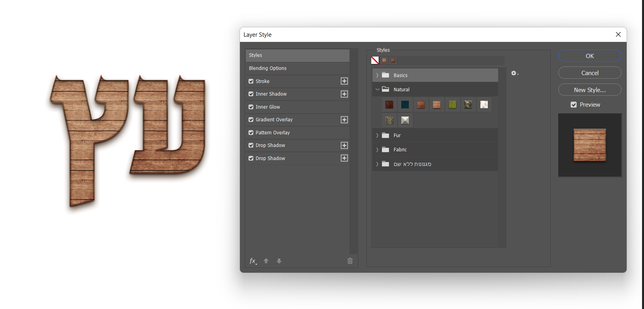Click the move effect down arrow
Screen dimensions: 644x309
point(279,261)
